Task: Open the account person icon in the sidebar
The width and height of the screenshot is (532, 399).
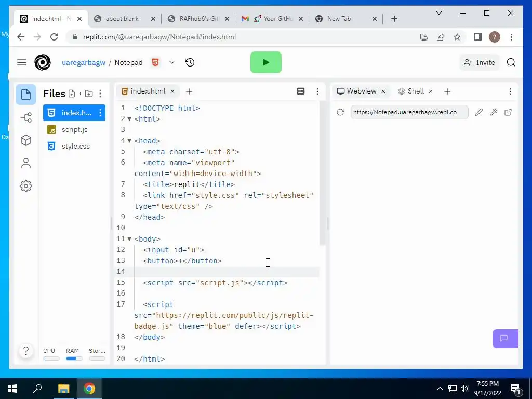Action: pos(26,163)
